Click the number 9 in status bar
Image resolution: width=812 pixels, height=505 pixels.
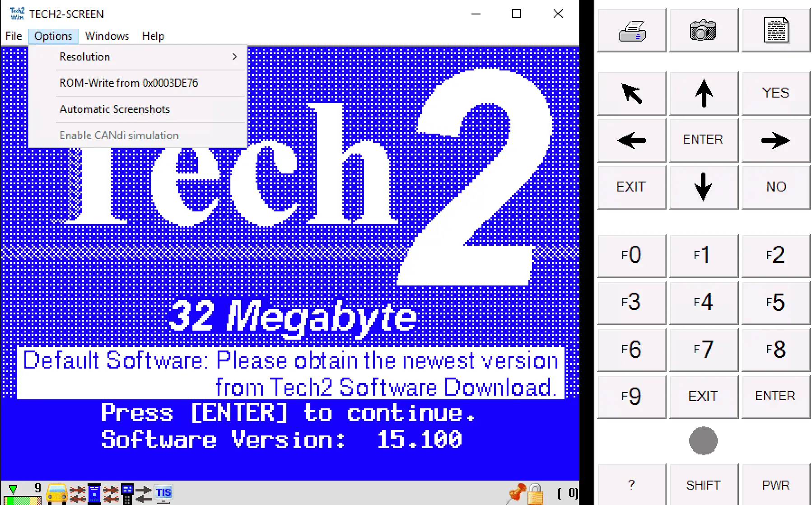(38, 488)
